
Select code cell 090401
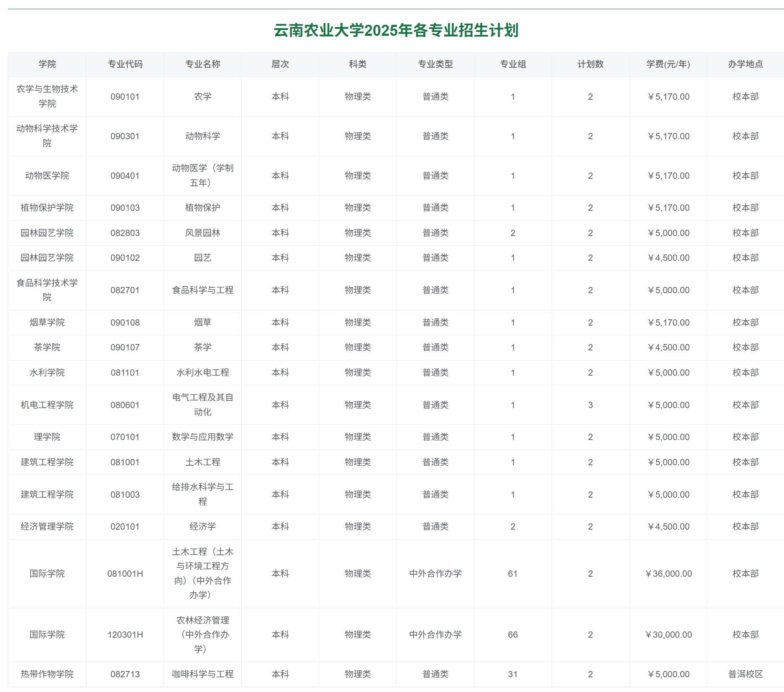tap(125, 175)
